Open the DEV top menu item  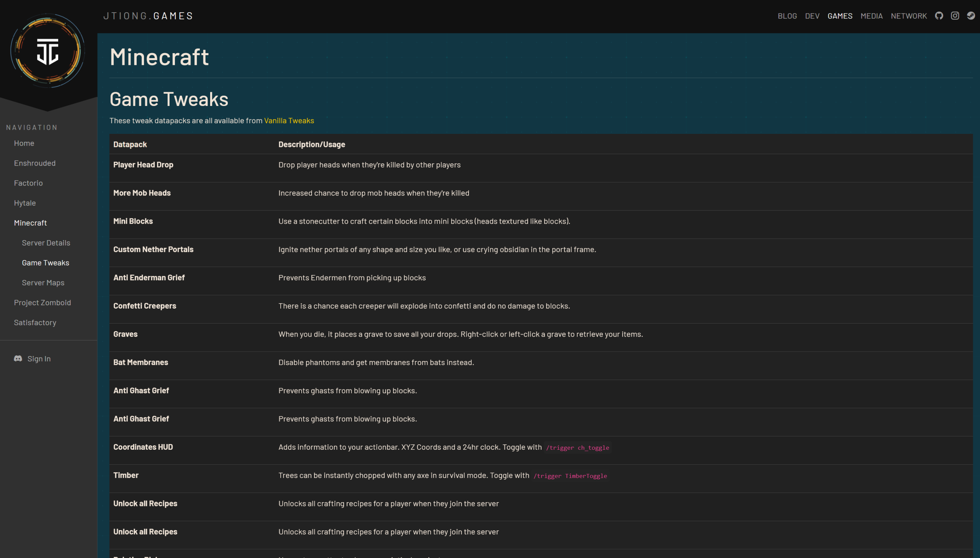point(812,16)
